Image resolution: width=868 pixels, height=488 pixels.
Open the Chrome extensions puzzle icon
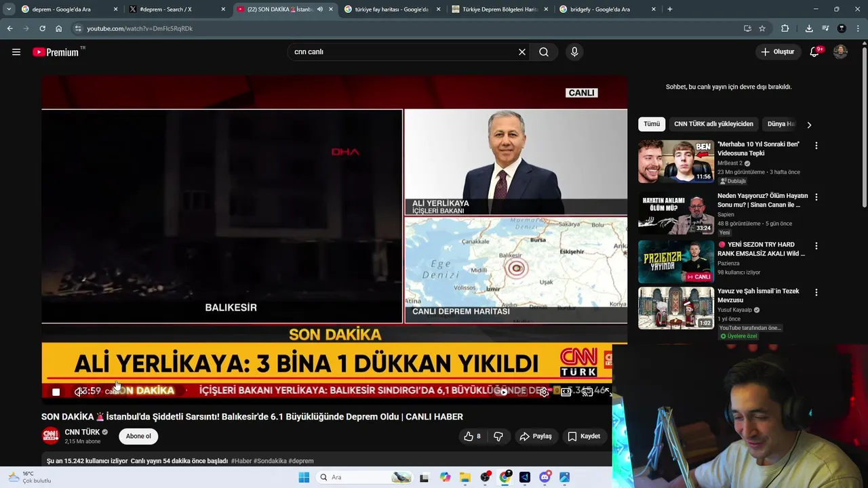point(785,28)
